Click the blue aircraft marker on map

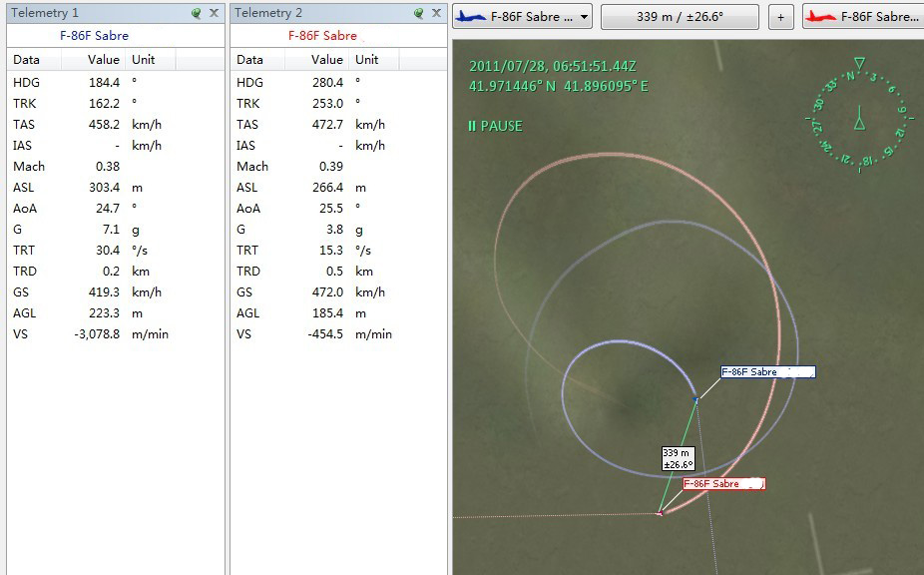(695, 400)
